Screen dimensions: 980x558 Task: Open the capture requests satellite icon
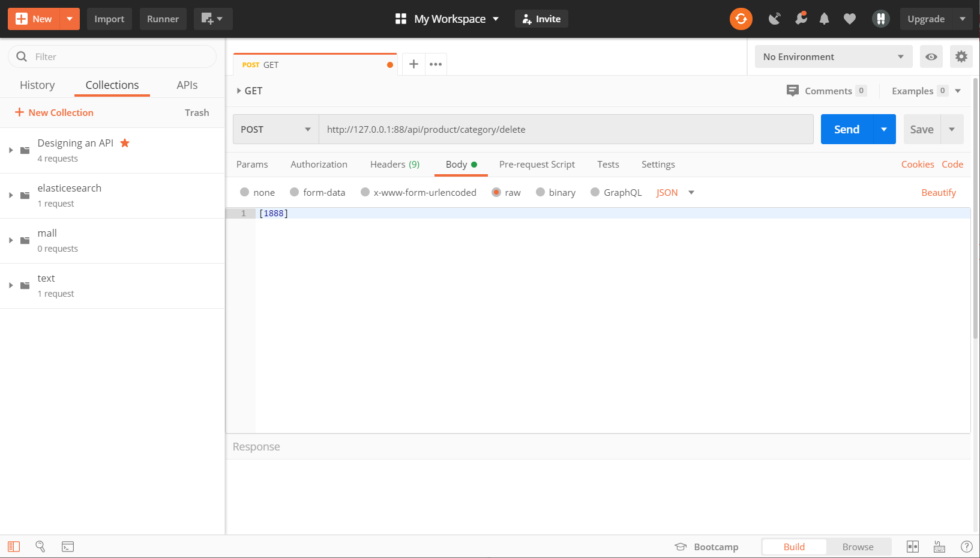coord(775,19)
